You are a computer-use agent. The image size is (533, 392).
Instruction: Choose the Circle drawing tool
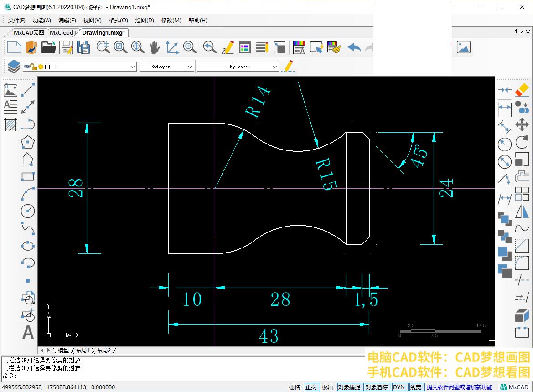[28, 211]
